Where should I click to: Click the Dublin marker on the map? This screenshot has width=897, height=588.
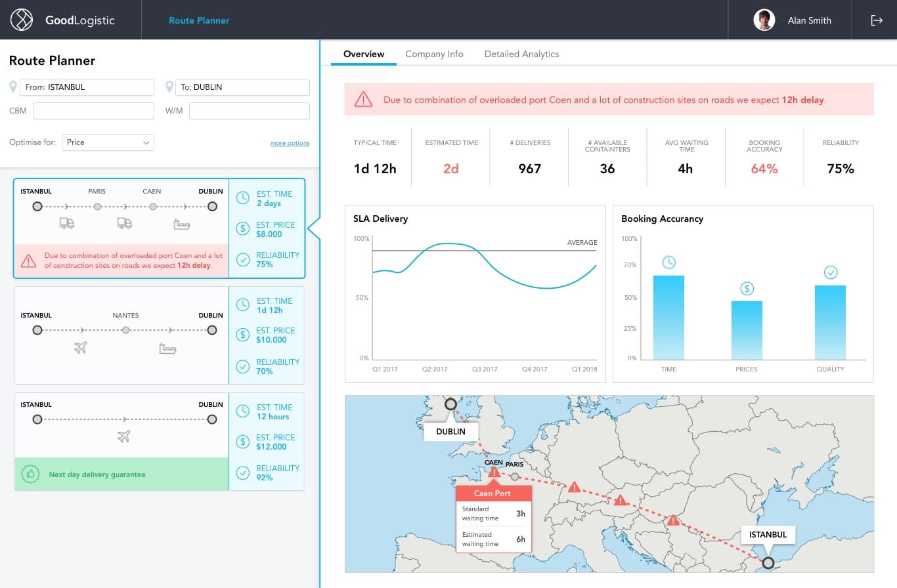450,404
